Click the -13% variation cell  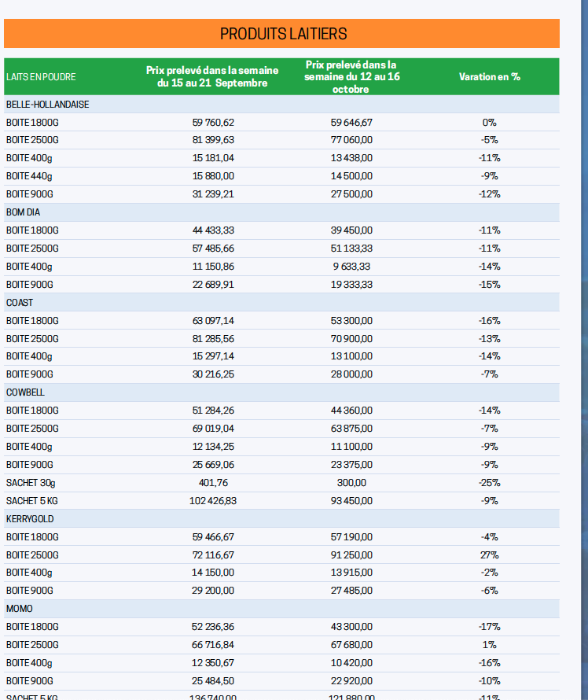(490, 339)
